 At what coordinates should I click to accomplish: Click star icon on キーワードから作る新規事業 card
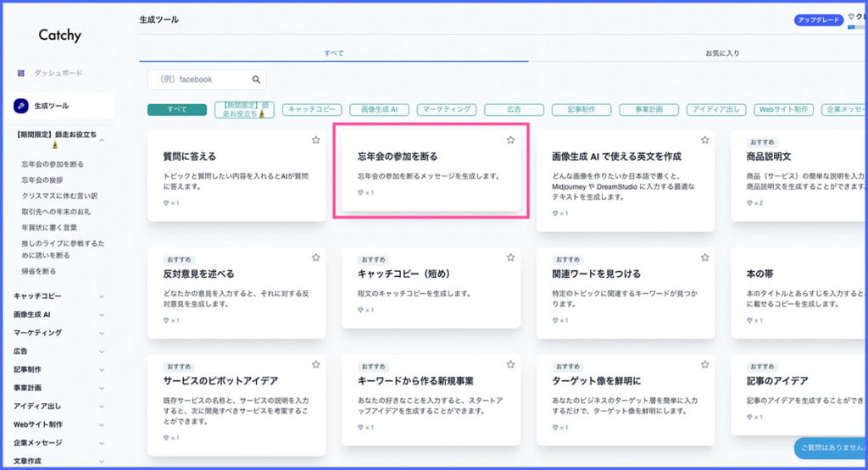(x=510, y=364)
